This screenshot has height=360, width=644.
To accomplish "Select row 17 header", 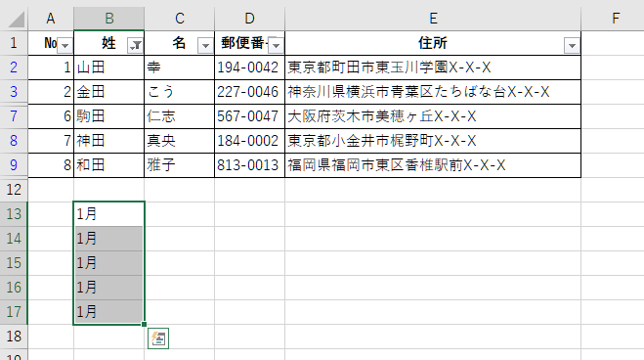I will coord(14,312).
